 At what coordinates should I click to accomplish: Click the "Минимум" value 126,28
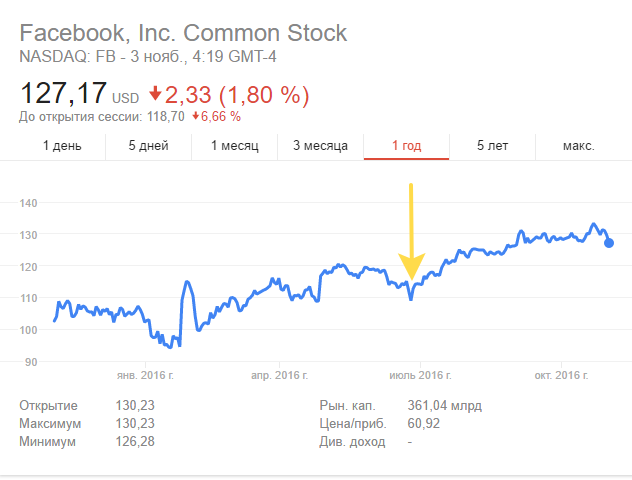click(135, 441)
